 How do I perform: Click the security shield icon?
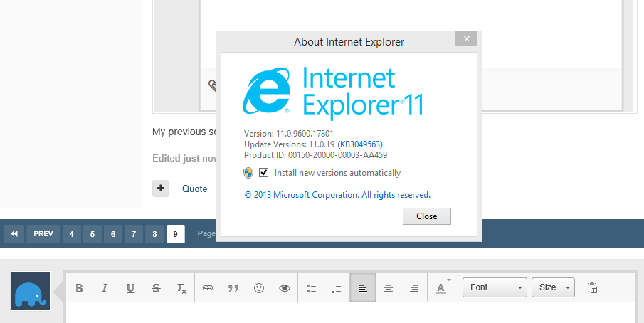248,173
